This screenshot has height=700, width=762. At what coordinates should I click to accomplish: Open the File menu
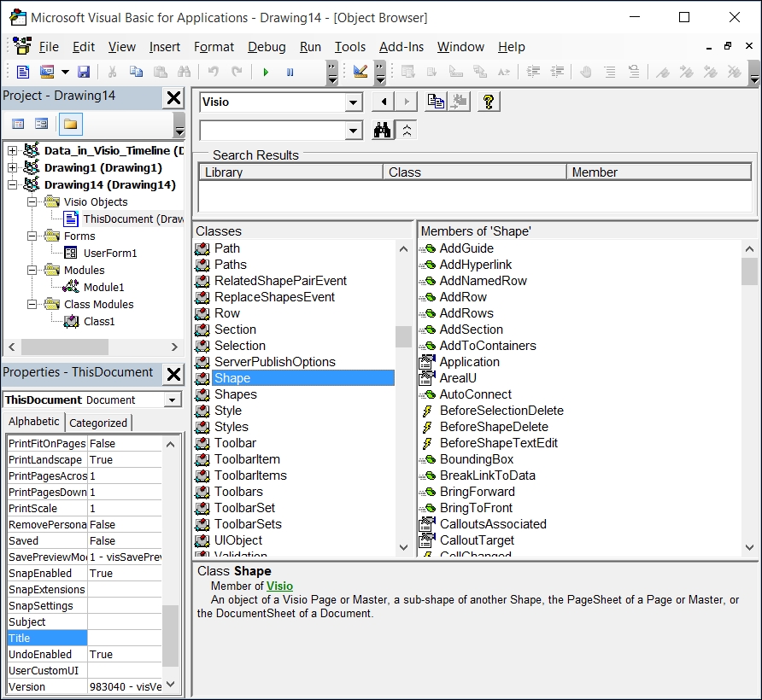49,47
